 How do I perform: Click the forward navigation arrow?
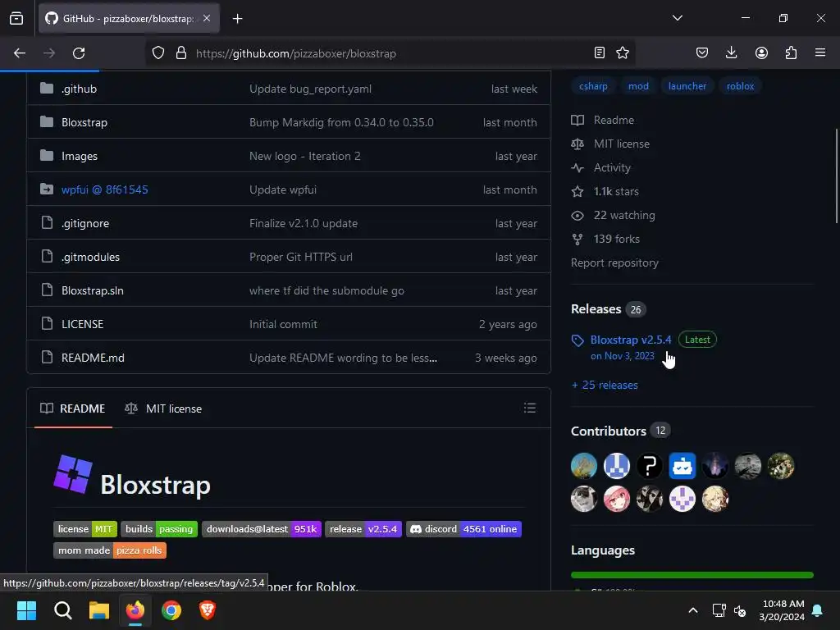click(x=48, y=53)
